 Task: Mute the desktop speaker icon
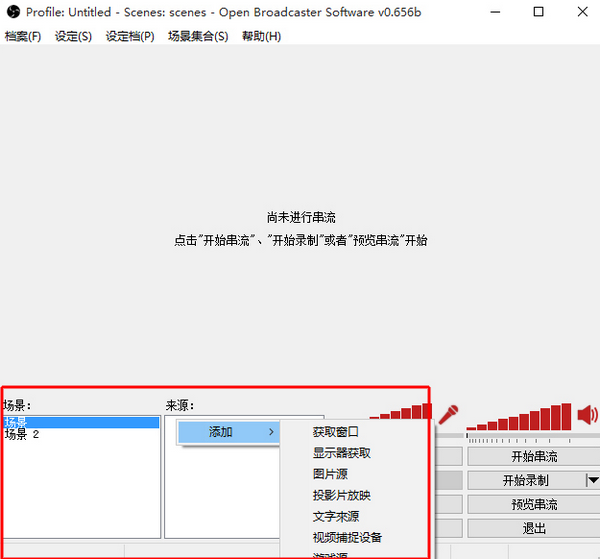pos(587,415)
